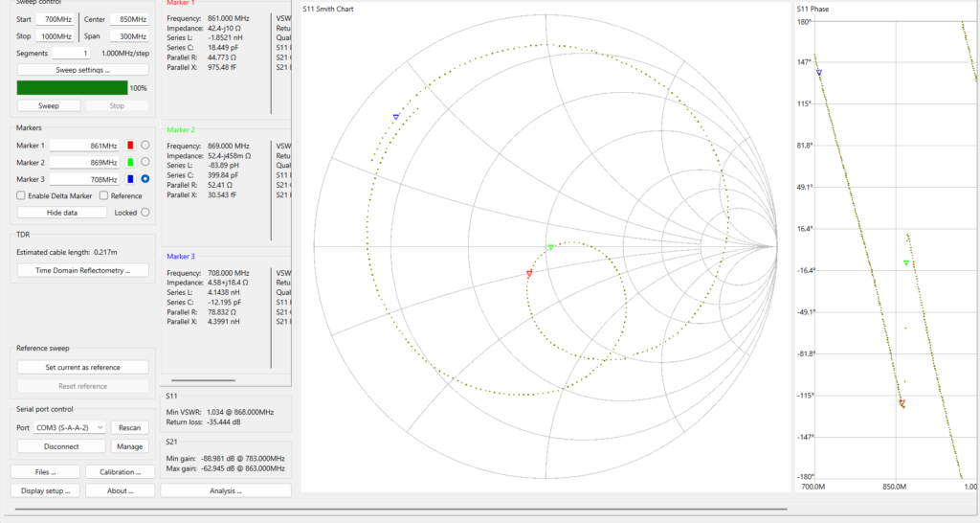
Task: Open the Display setup window
Action: tap(45, 490)
